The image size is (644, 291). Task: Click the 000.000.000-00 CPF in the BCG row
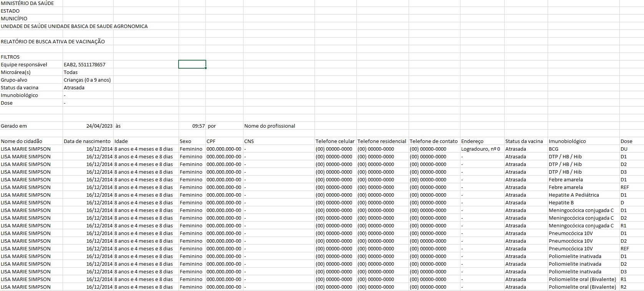tap(224, 149)
